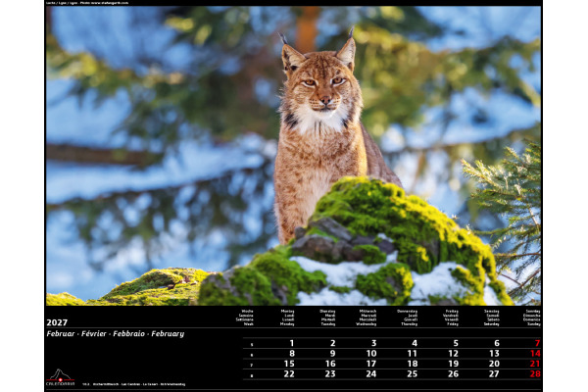
Task: Click the lynx photo
Action: coord(293,156)
